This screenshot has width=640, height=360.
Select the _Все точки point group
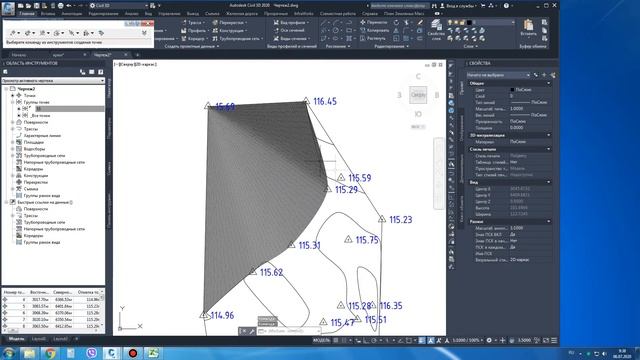(x=40, y=116)
